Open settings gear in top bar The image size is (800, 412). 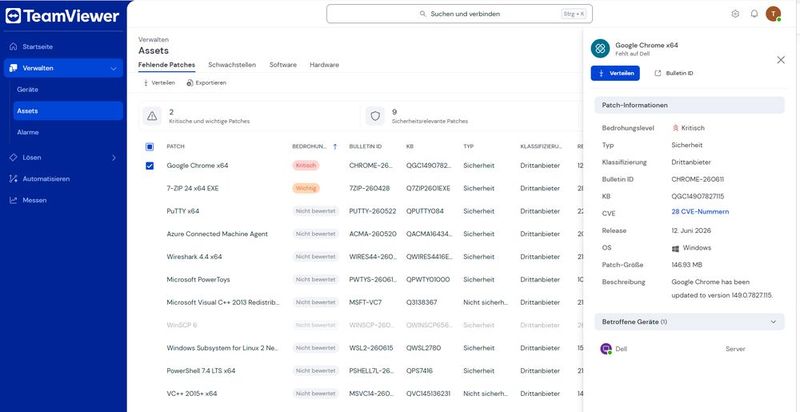(x=735, y=14)
